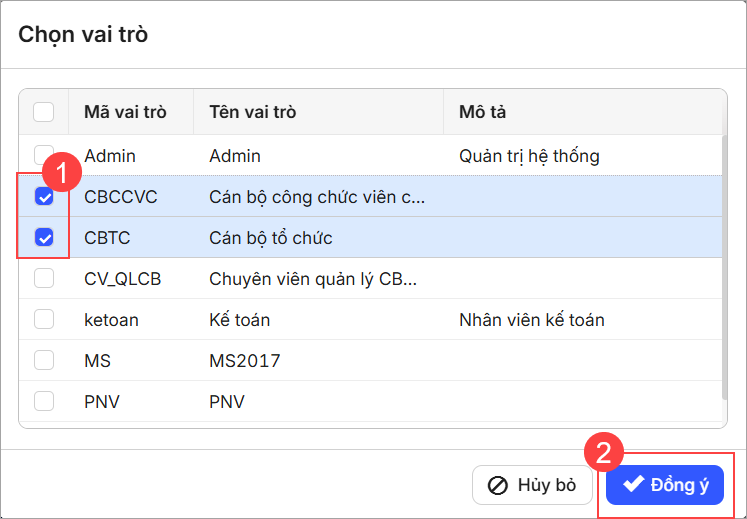Click the Chuyên viên quản lý CB row

(313, 279)
